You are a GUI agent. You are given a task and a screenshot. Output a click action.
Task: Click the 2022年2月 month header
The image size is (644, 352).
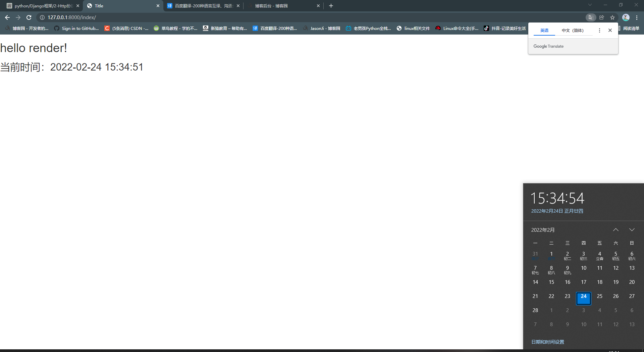[543, 230]
